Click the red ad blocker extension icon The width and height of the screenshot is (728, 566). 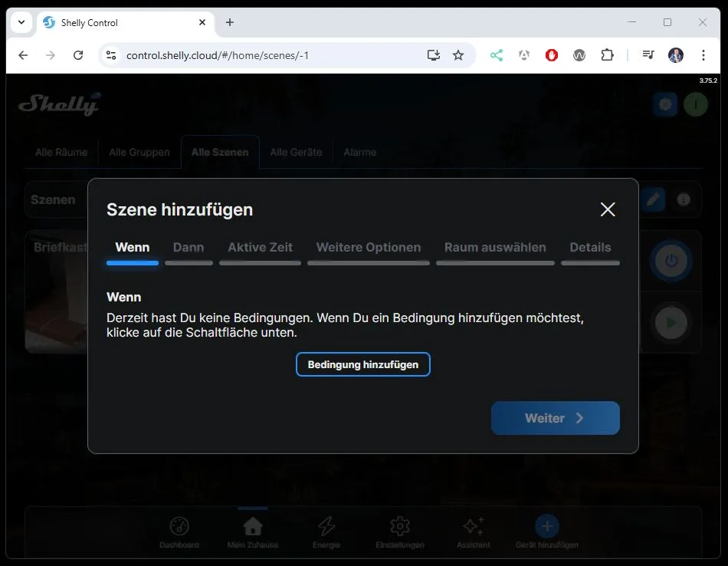click(551, 55)
